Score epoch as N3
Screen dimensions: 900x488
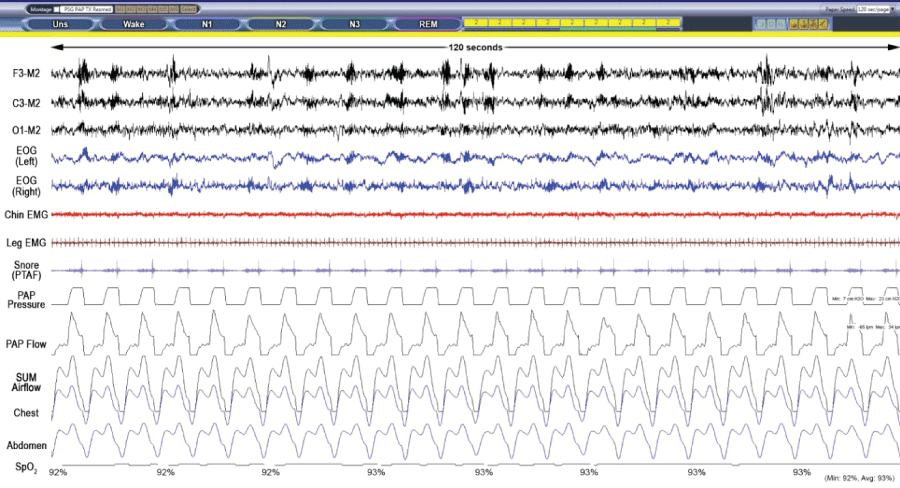click(x=355, y=24)
